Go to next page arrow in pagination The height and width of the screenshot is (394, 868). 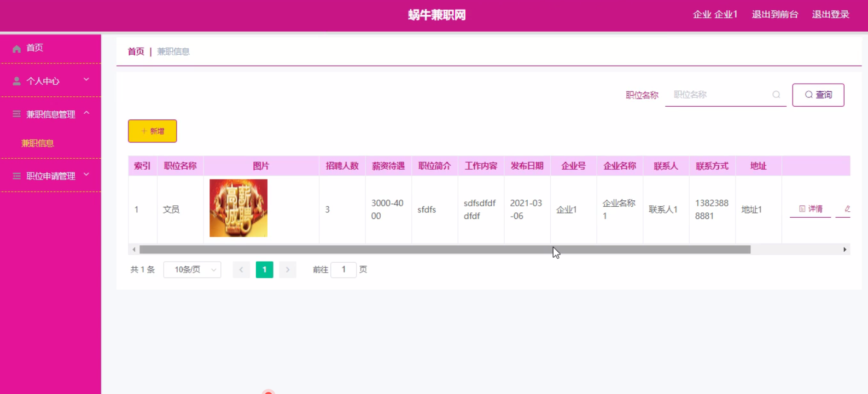(x=288, y=270)
